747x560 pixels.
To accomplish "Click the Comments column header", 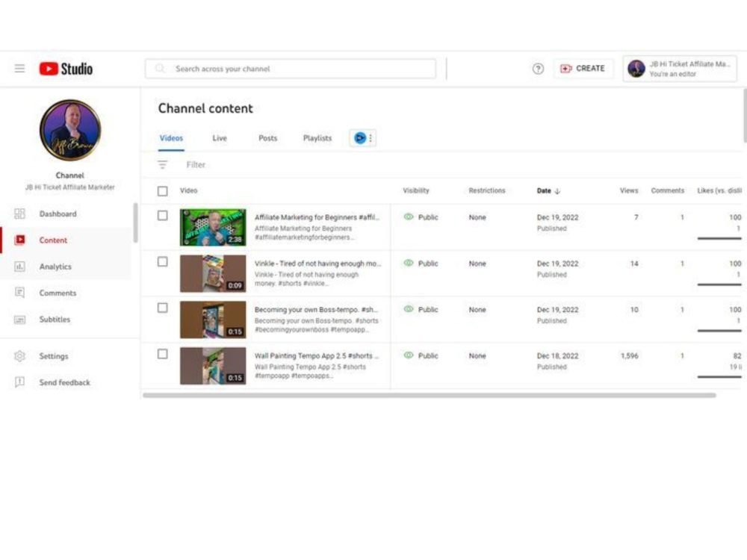I will [x=667, y=190].
